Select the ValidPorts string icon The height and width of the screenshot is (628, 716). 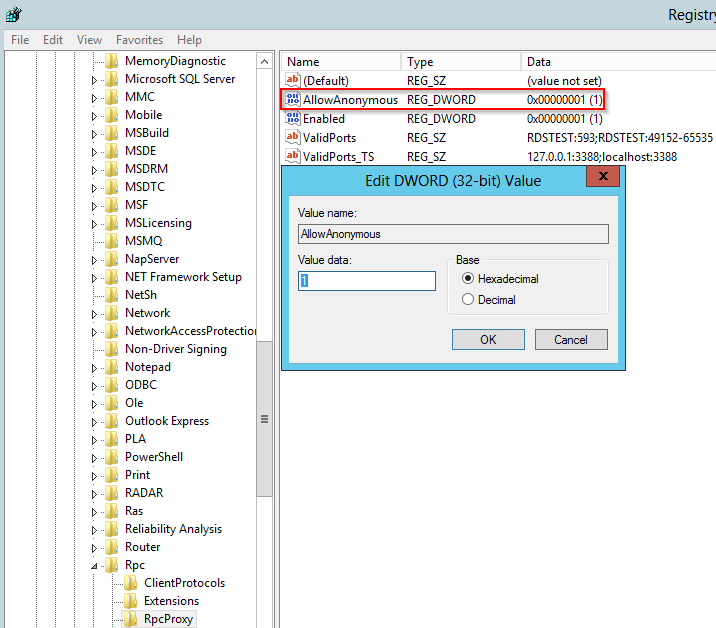click(x=293, y=137)
